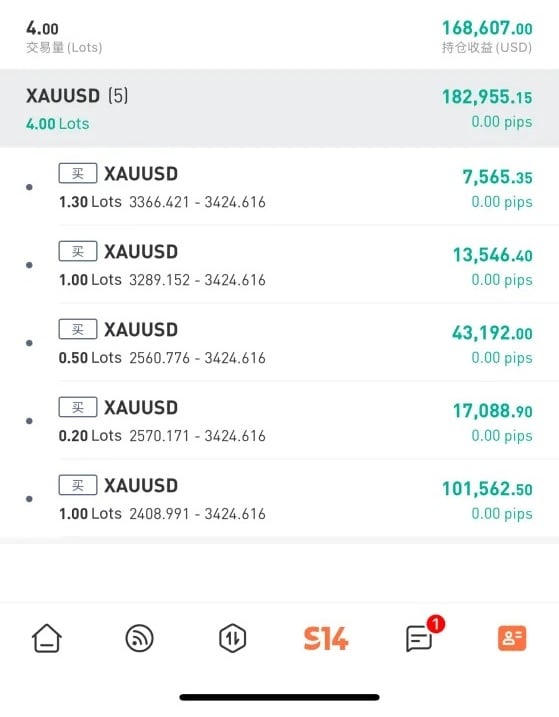The image size is (559, 717).
Task: Tap the hexagon trade arrows icon
Action: click(232, 638)
